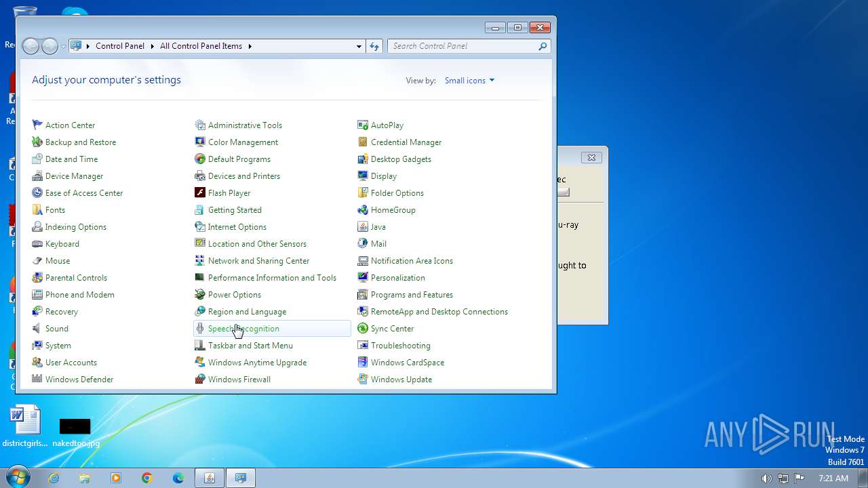Image resolution: width=868 pixels, height=488 pixels.
Task: Open Google Chrome from the taskbar
Action: [147, 478]
